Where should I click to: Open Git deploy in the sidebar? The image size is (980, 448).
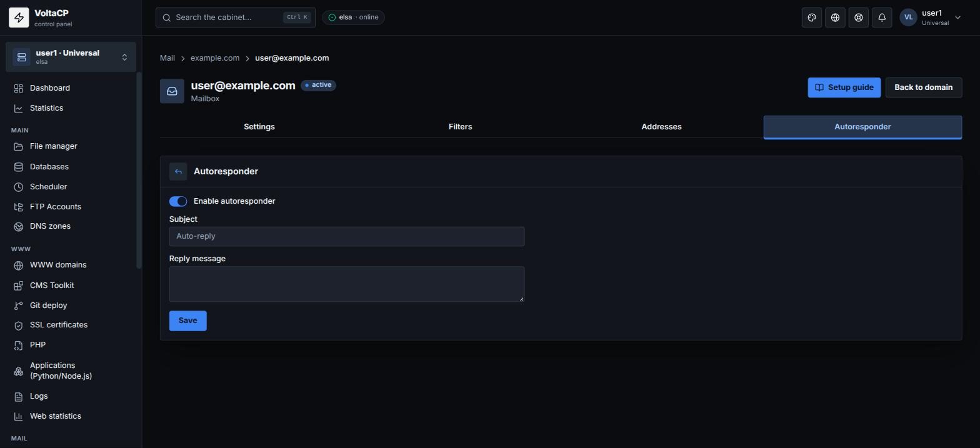71,306
